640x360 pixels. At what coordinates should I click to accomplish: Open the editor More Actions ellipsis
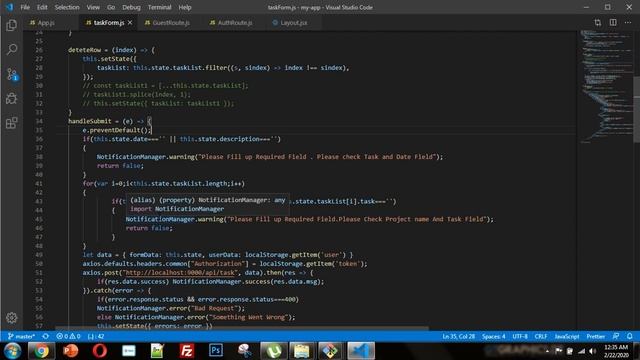628,23
